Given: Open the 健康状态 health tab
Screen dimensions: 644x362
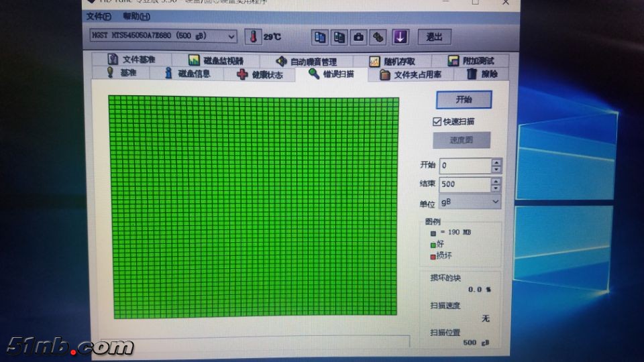Looking at the screenshot, I should tap(261, 74).
